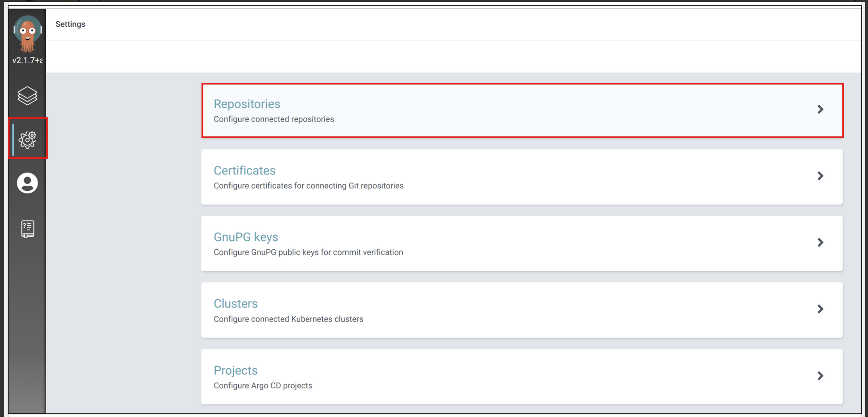This screenshot has height=417, width=868.
Task: Click 'Configure Argo CD projects' description text
Action: [x=263, y=386]
